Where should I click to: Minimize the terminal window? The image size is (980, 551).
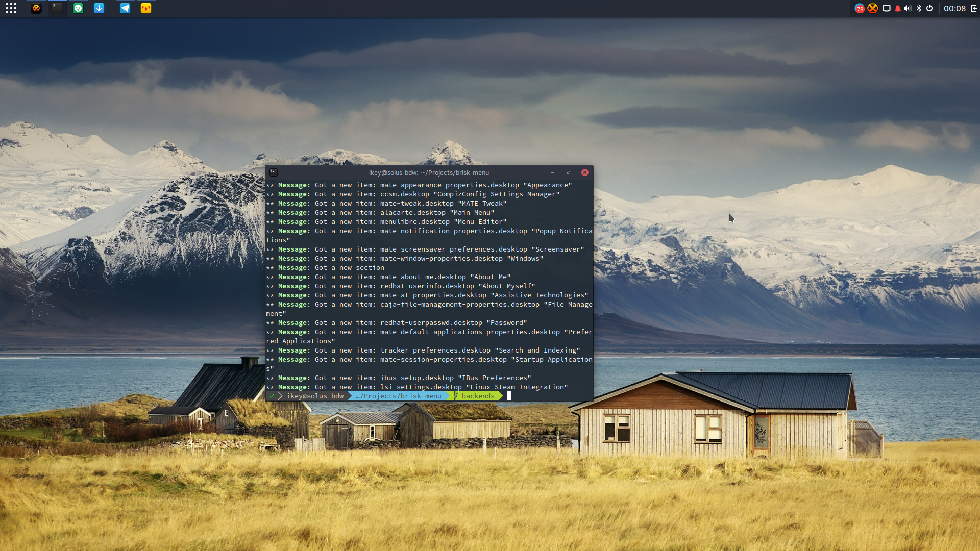point(552,172)
